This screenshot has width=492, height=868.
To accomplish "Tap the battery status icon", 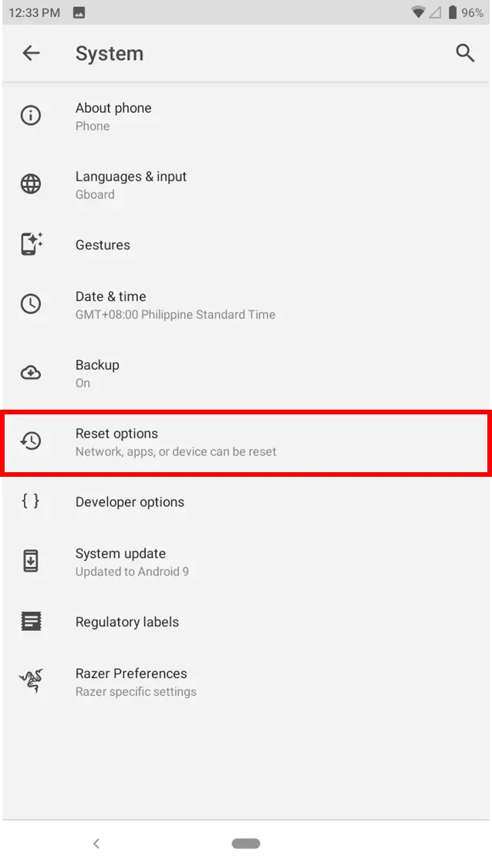I will tap(453, 12).
